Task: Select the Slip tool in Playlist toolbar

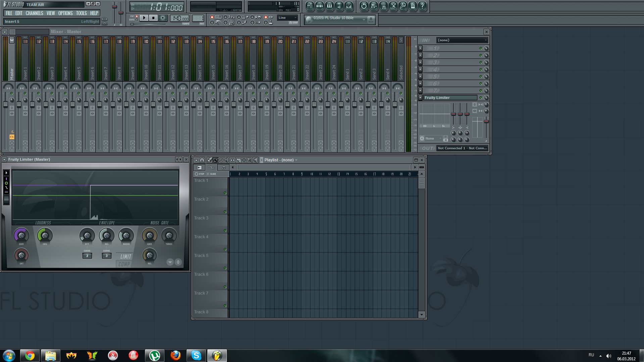Action: coord(233,160)
